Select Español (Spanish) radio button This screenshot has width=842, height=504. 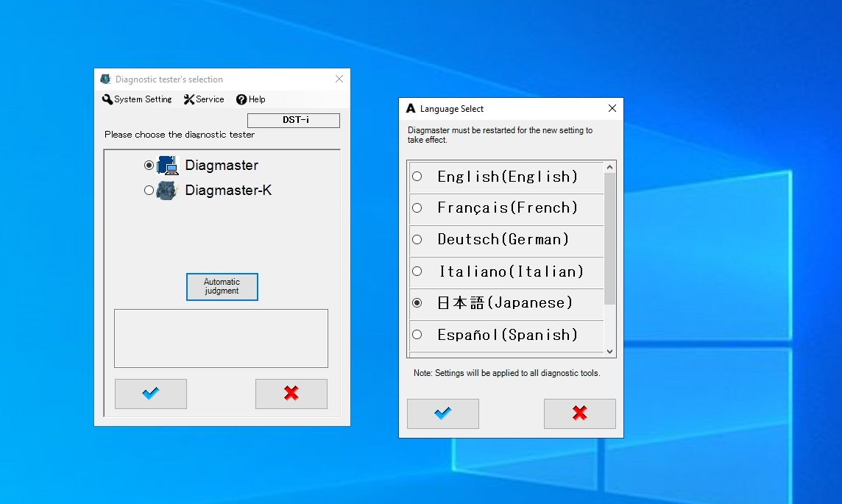(x=417, y=334)
